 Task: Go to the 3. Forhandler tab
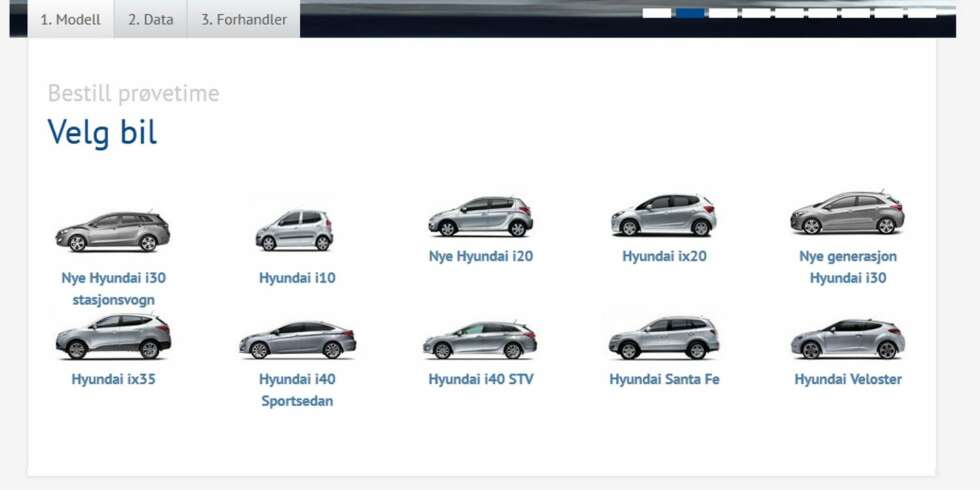coord(244,19)
